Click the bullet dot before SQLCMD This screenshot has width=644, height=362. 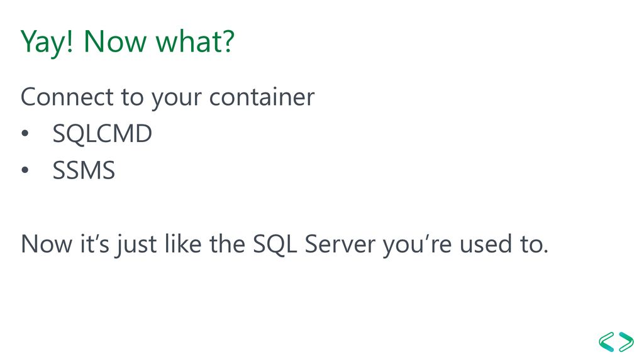tap(25, 133)
